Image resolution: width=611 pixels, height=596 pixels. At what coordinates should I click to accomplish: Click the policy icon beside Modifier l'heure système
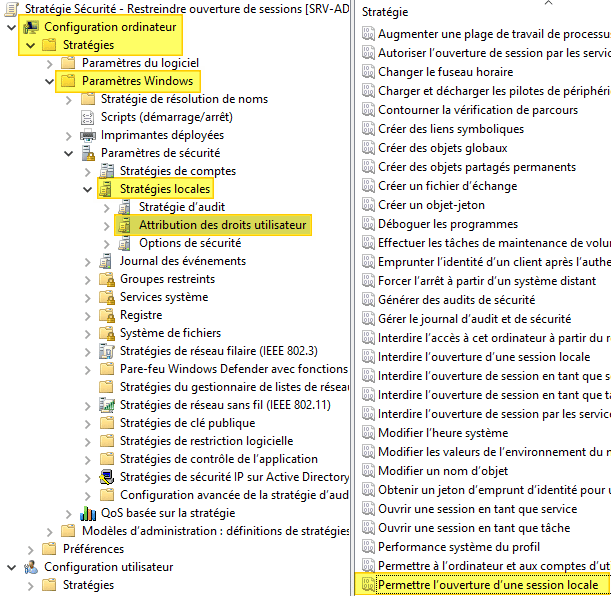(x=368, y=432)
